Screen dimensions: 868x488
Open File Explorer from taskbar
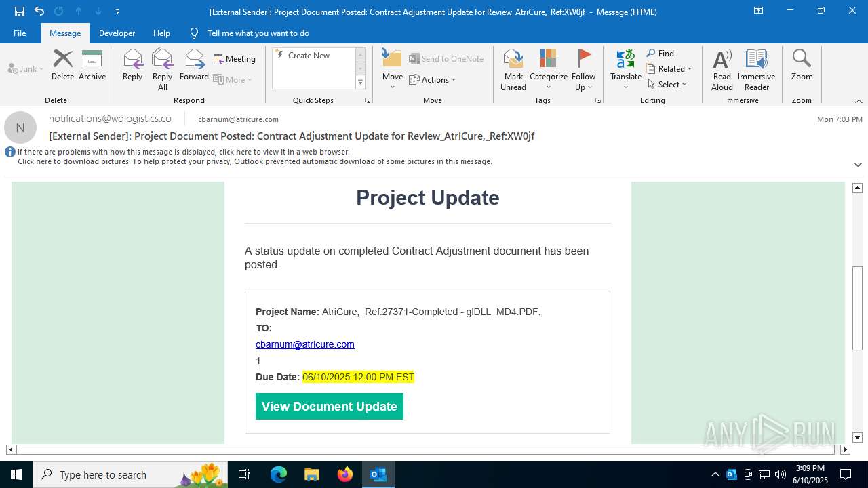point(311,474)
